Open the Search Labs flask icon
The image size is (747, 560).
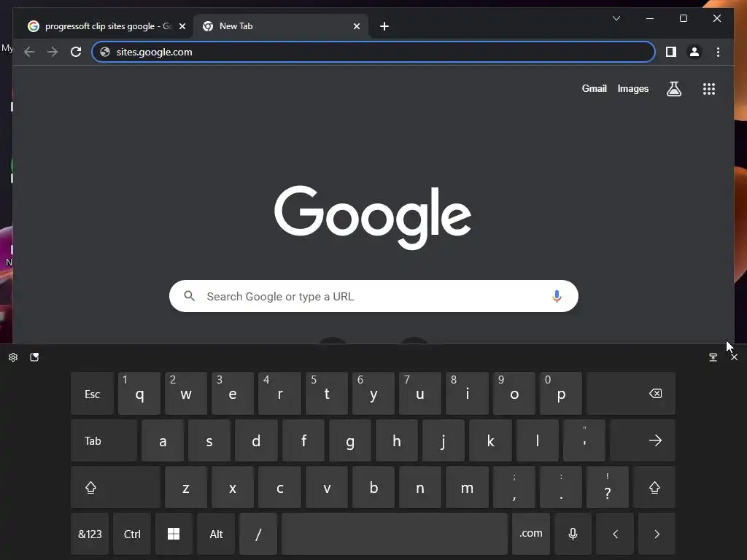pos(673,88)
